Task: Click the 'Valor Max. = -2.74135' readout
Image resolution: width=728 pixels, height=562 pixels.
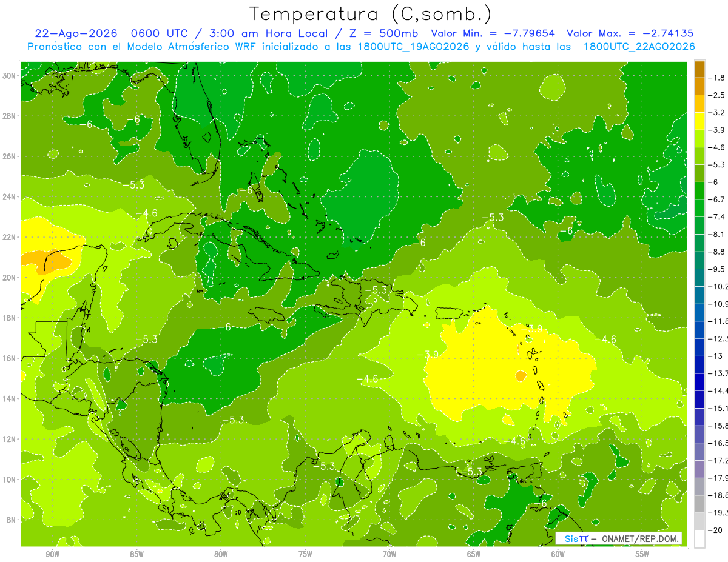Action: [630, 33]
